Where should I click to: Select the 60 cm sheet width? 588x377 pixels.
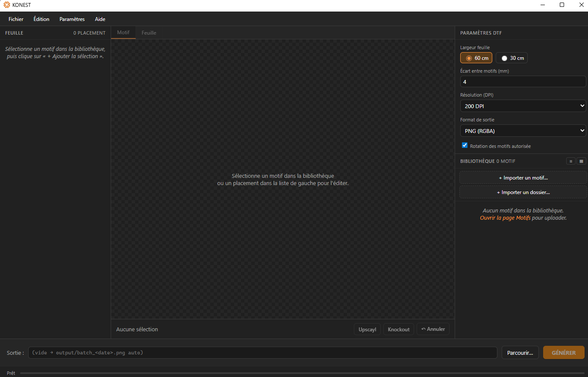pos(476,58)
